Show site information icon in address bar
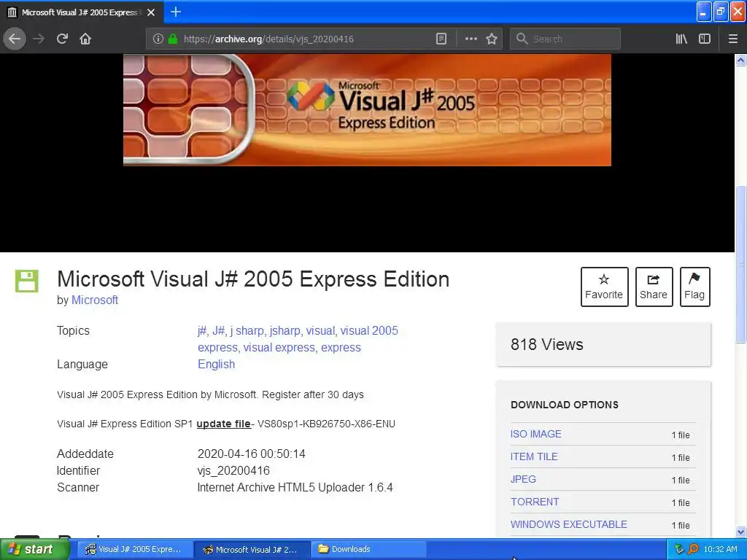Image resolution: width=747 pixels, height=560 pixels. [x=158, y=39]
